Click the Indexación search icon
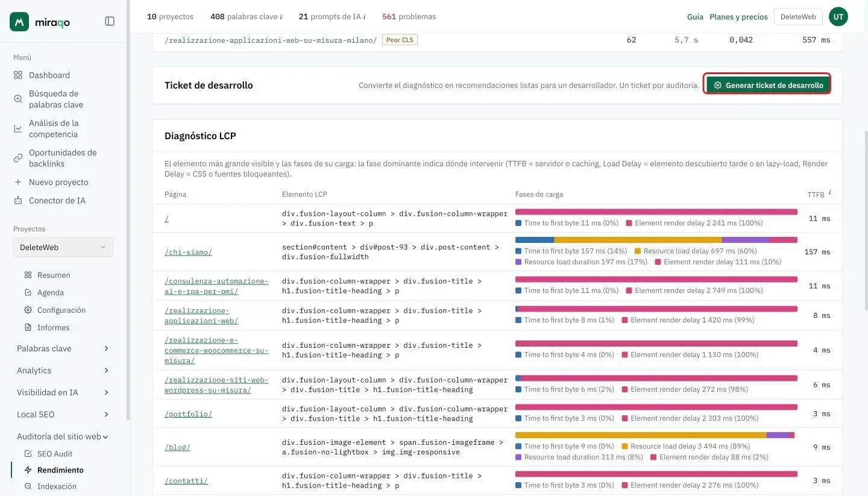The image size is (868, 496). point(28,486)
